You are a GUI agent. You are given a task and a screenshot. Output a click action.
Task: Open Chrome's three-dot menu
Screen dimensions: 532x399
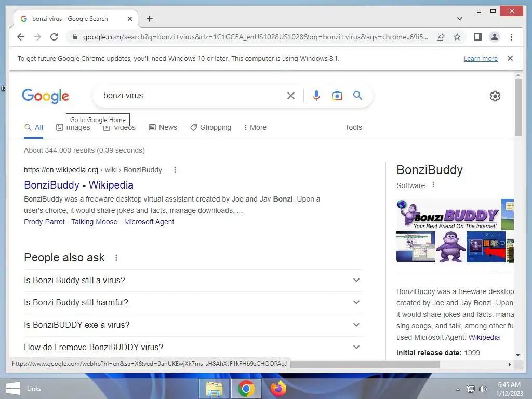pos(511,37)
